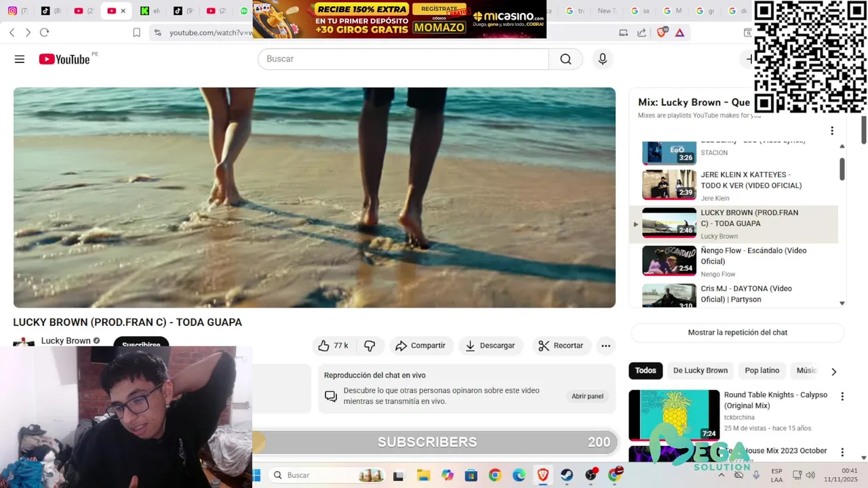
Task: Download the video via Descargar
Action: coord(491,346)
